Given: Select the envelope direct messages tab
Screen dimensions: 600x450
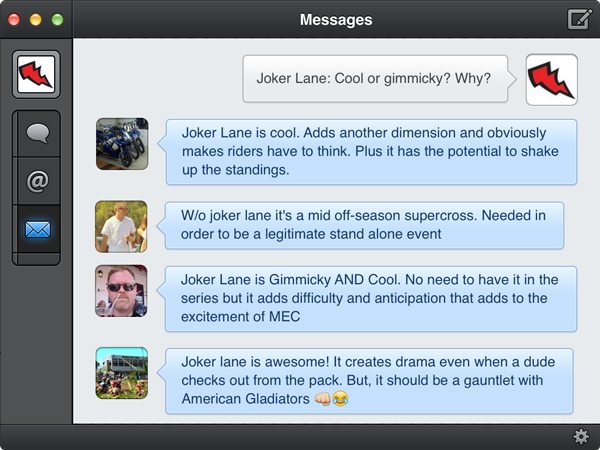Looking at the screenshot, I should tap(38, 229).
